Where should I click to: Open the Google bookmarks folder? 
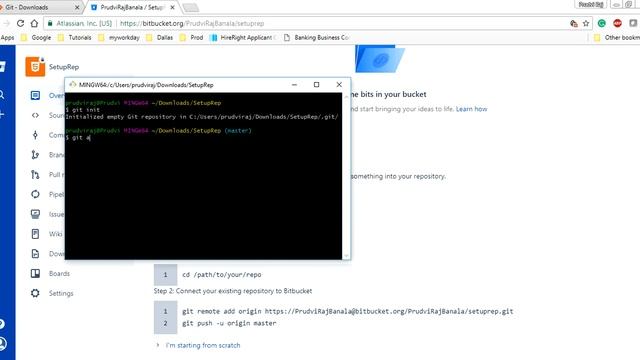tap(36, 38)
